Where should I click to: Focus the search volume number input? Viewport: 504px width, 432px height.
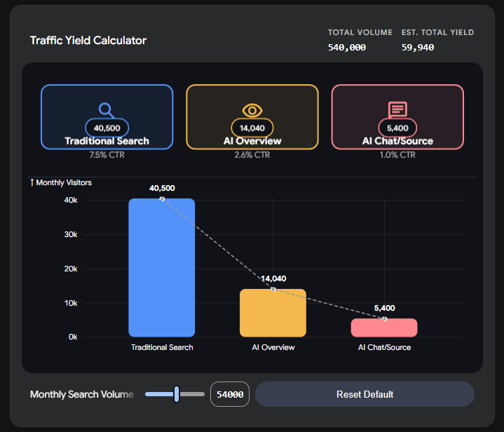click(230, 394)
